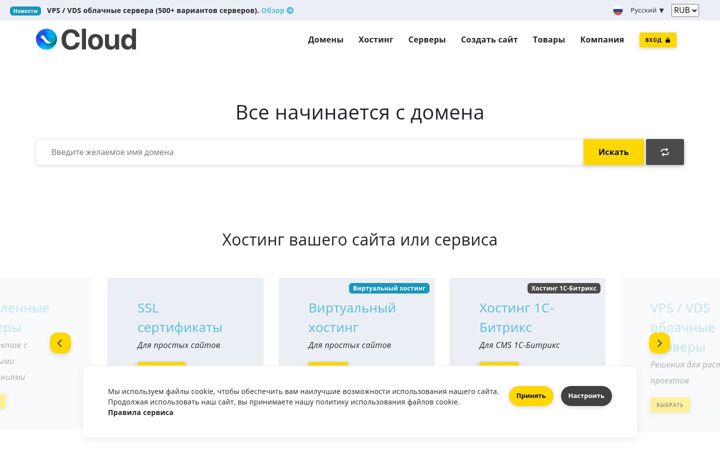Open the Домены menu
The image size is (720, 450).
pyautogui.click(x=326, y=39)
